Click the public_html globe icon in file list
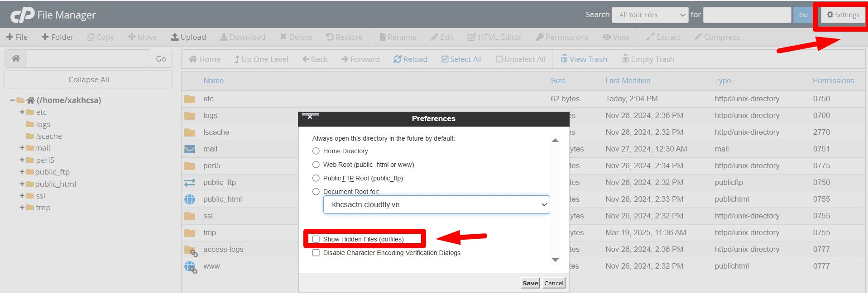868x293 pixels. tap(190, 199)
